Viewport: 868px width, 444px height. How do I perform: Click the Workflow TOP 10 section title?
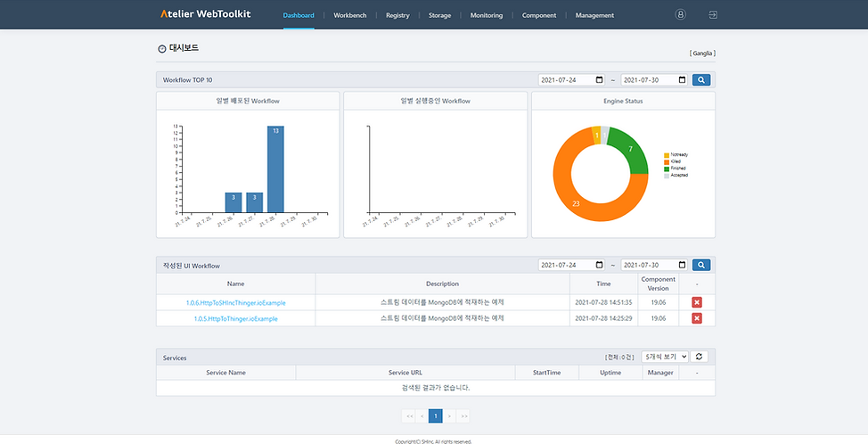pos(187,80)
